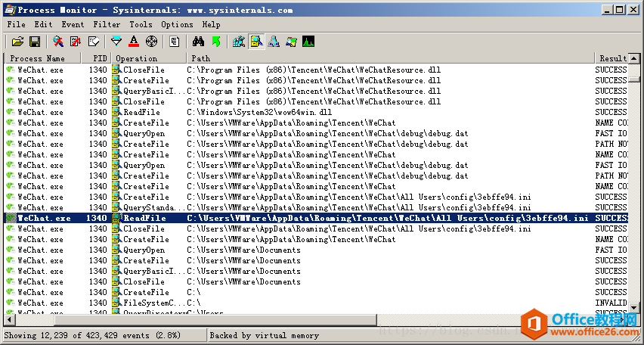644x345 pixels.
Task: Select the QueryOpen row for C:\Users\VMWare\Documents
Action: (144, 250)
